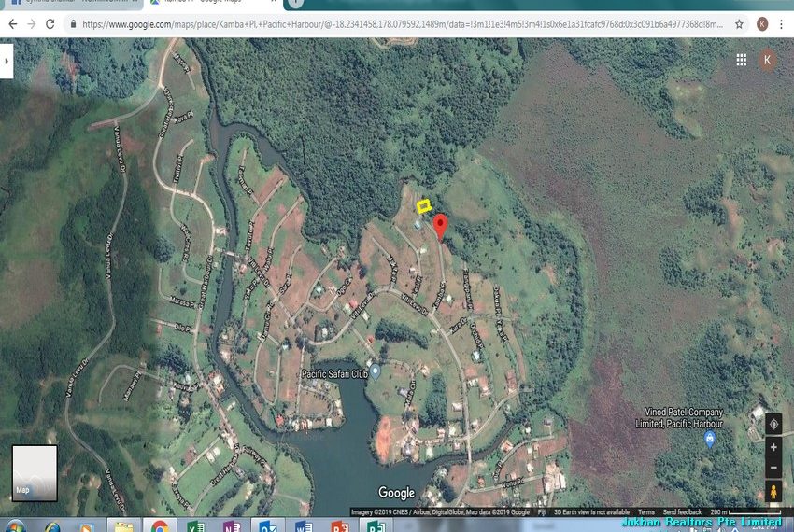The height and width of the screenshot is (532, 794).
Task: Open the Pacific Safari Club map marker
Action: pyautogui.click(x=376, y=372)
